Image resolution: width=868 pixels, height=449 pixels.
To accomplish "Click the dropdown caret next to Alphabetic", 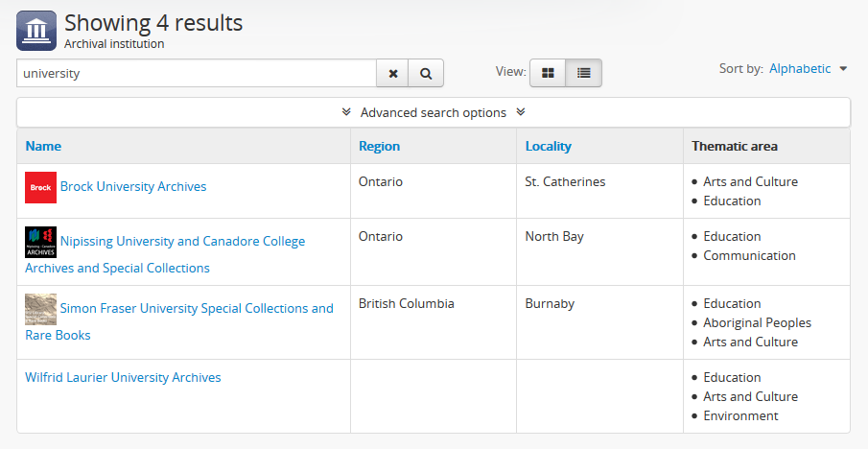I will point(843,69).
